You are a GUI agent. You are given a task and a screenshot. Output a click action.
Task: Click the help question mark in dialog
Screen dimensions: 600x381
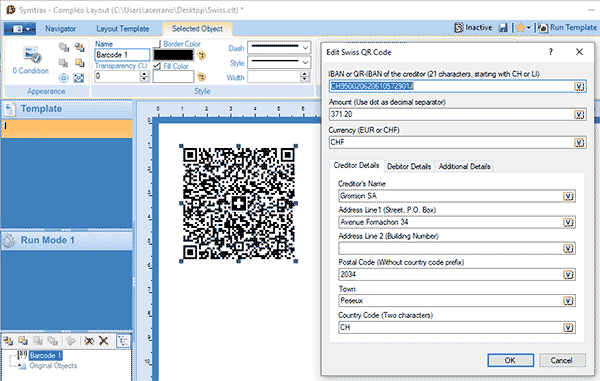click(551, 52)
